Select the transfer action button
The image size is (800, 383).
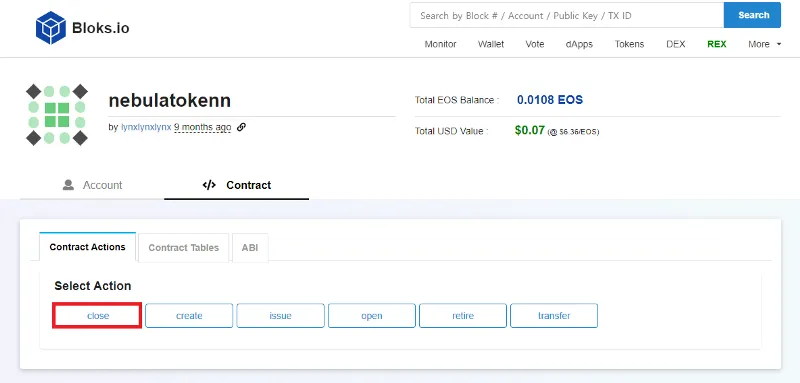554,316
